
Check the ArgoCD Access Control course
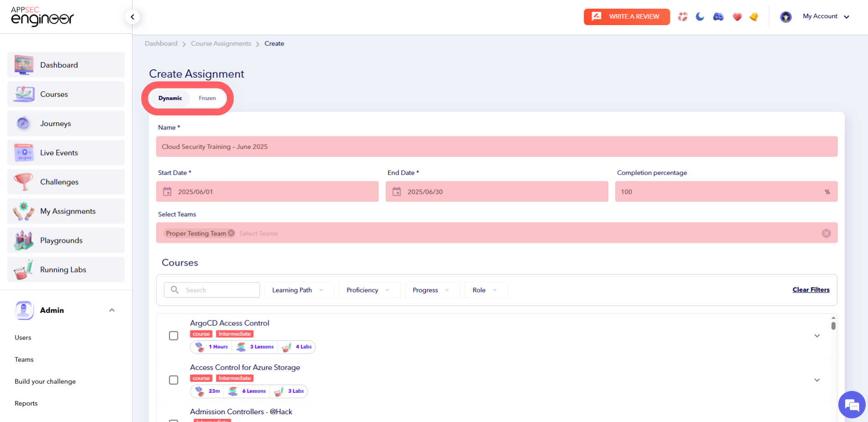point(173,335)
